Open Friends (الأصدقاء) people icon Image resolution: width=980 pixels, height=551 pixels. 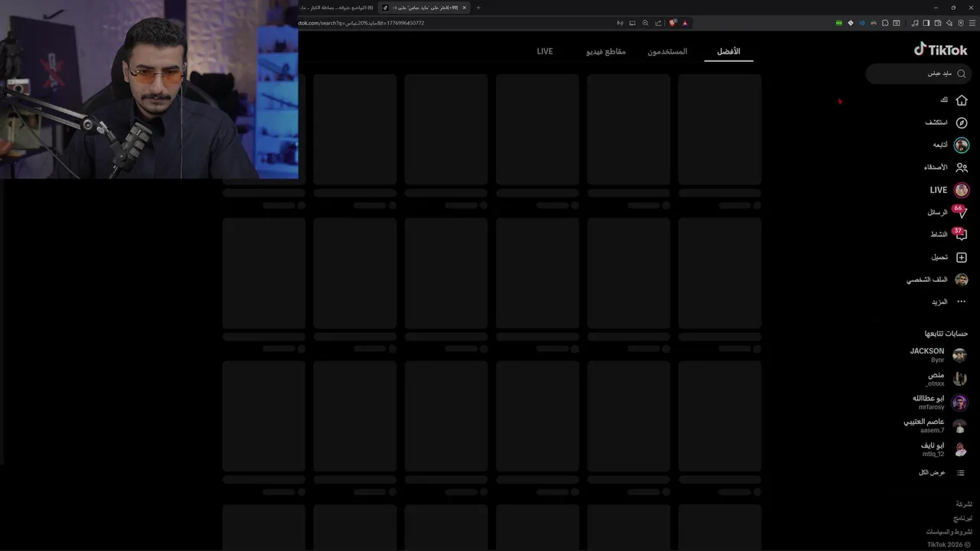tap(962, 167)
